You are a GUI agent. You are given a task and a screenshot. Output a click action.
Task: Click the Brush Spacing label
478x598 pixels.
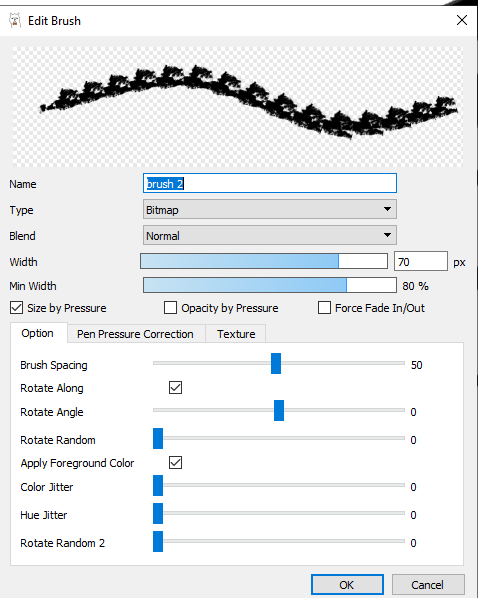[54, 365]
